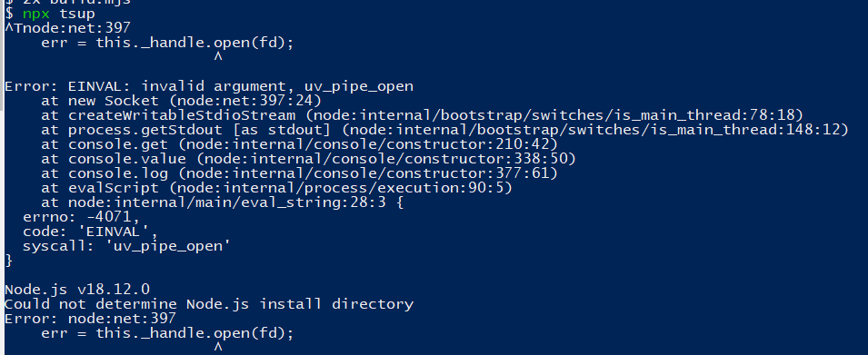
Task: Click the uv_pipe_open text in the Error line
Action: click(x=359, y=87)
